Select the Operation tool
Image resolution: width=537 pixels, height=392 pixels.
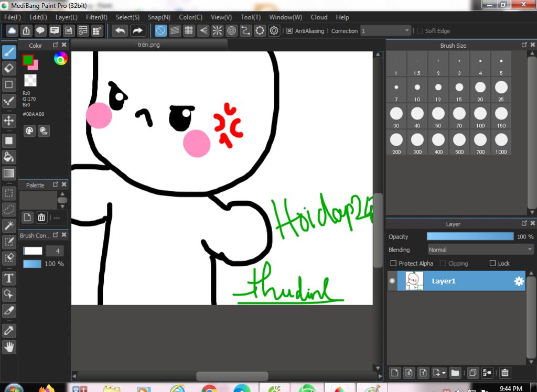coord(9,294)
